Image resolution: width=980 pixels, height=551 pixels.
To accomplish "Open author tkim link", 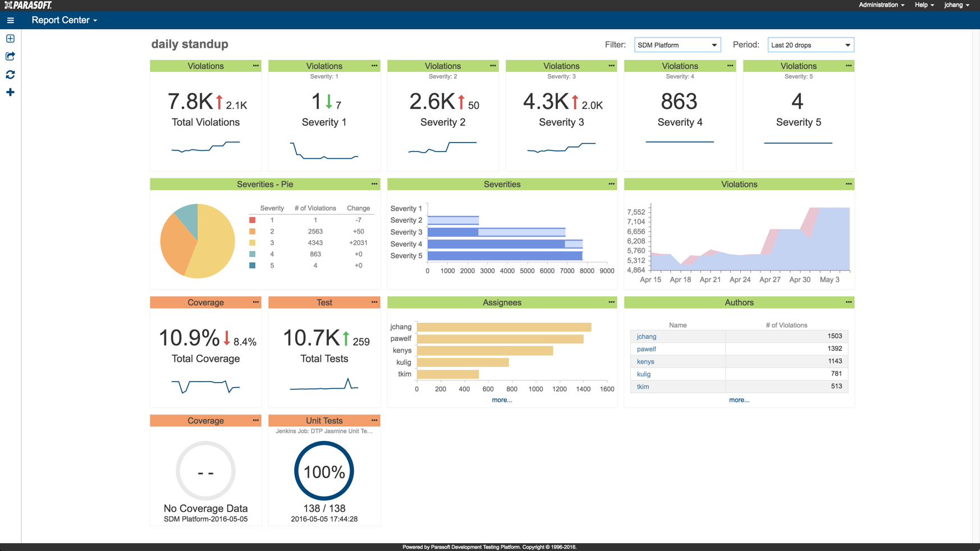I will point(643,387).
